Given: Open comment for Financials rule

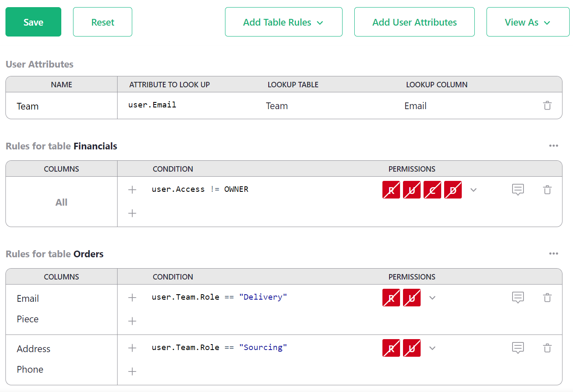Looking at the screenshot, I should click(x=518, y=190).
